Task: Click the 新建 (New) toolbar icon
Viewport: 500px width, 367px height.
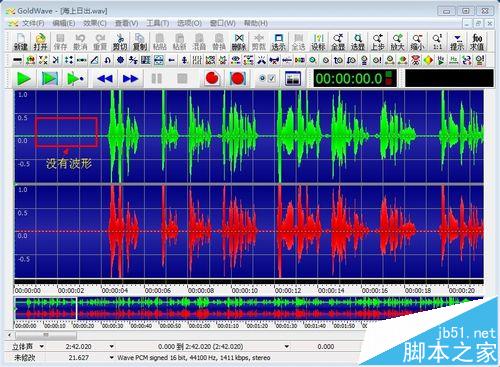Action: pos(20,42)
